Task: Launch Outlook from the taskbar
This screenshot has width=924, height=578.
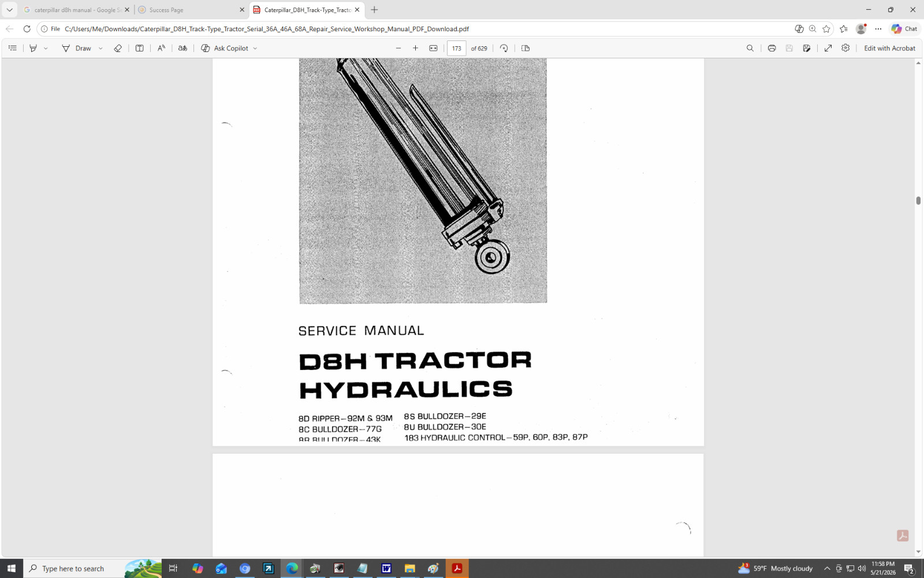Action: coord(221,569)
